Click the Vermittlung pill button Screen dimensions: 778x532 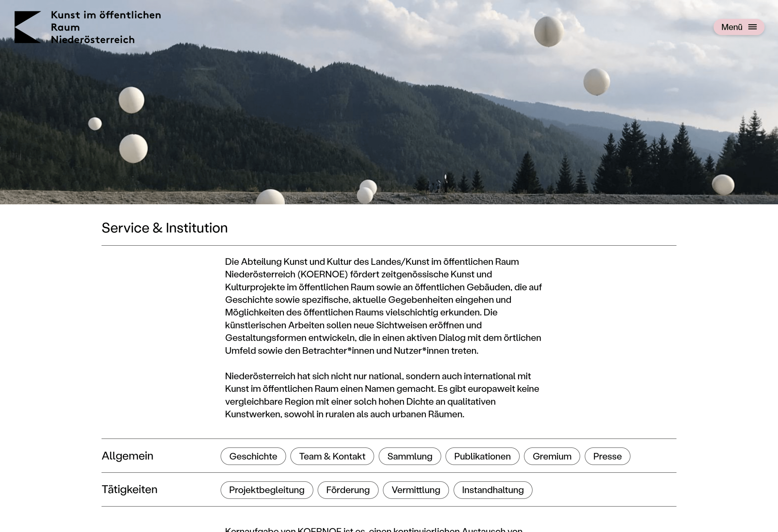[x=415, y=490]
